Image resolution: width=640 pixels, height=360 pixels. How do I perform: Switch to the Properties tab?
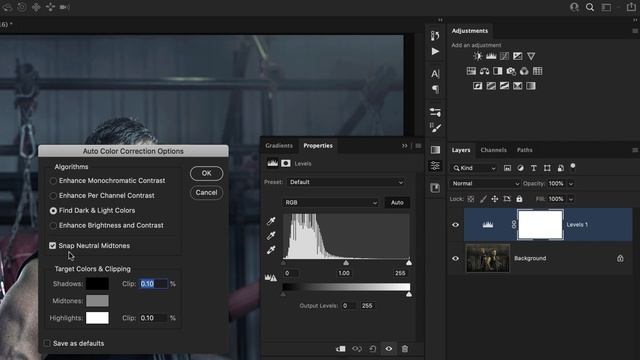click(318, 146)
